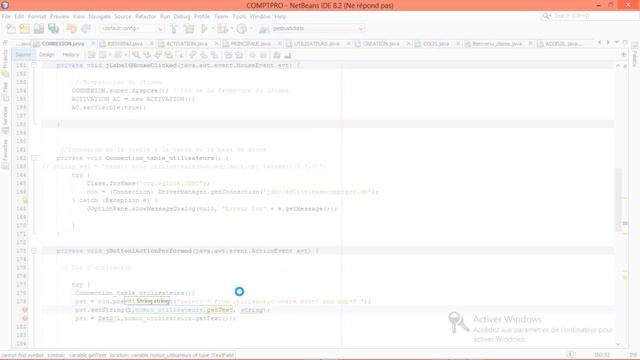Click the New Project toolbar icon
This screenshot has width=640, height=360.
point(24,29)
